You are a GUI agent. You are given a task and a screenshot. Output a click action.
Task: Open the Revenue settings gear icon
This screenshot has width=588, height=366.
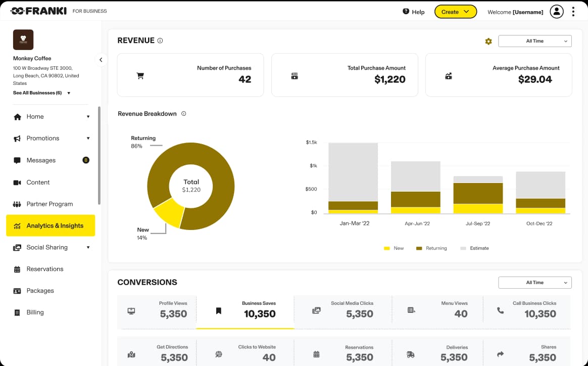coord(488,41)
